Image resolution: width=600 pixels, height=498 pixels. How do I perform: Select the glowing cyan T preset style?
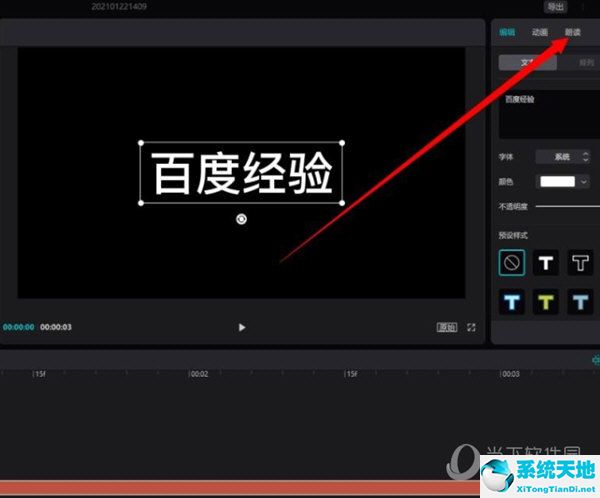512,302
